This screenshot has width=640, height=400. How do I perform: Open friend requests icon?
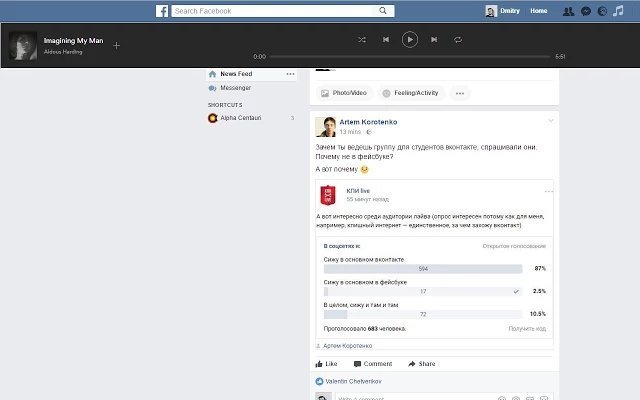pyautogui.click(x=569, y=11)
